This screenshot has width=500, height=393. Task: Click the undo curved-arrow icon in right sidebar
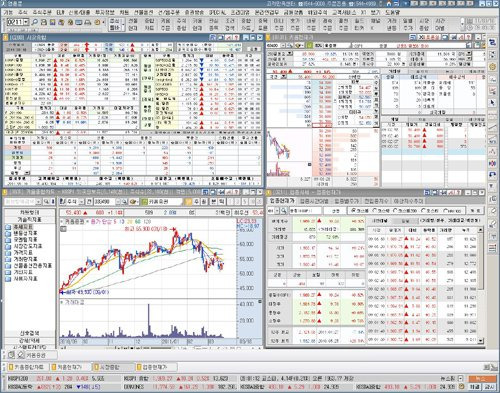click(493, 175)
